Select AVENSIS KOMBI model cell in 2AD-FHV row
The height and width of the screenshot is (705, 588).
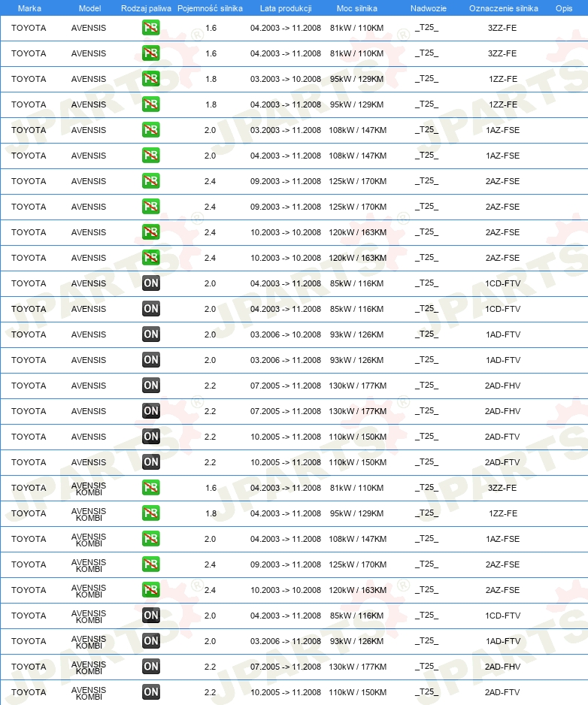pyautogui.click(x=89, y=667)
